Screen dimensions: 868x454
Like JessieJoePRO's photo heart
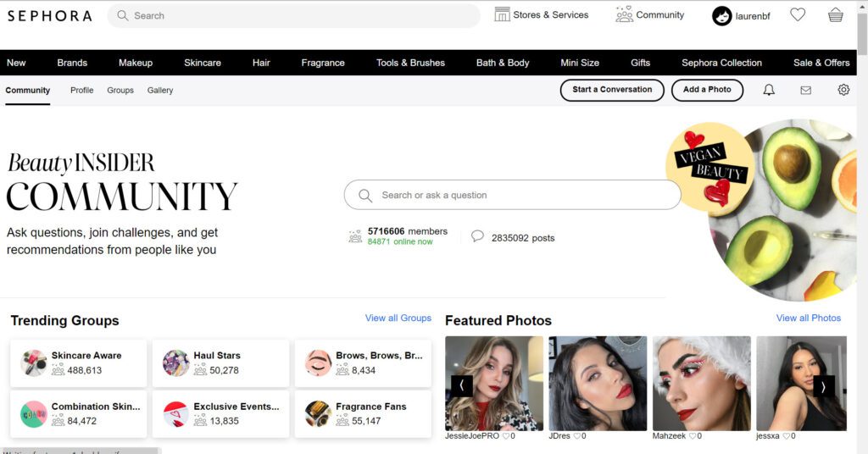(505, 435)
